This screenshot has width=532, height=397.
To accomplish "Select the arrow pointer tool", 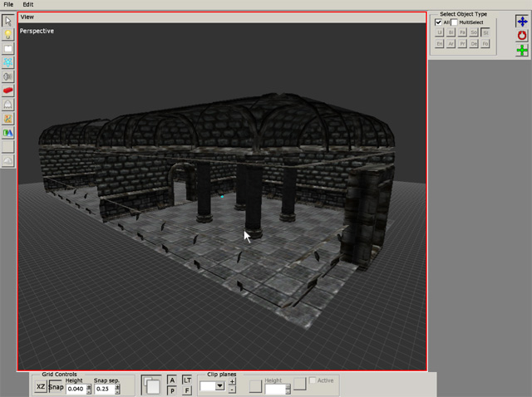I will pos(7,21).
